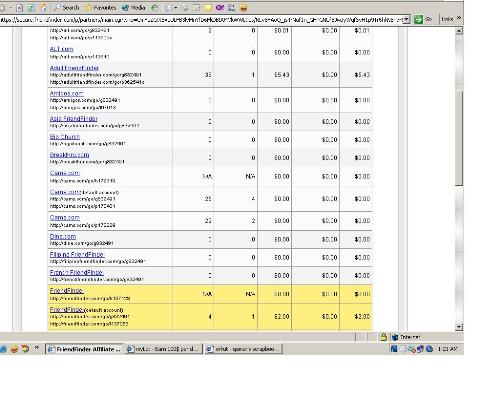Click the Internet zone indicator in status bar
The height and width of the screenshot is (397, 500).
coord(406,337)
